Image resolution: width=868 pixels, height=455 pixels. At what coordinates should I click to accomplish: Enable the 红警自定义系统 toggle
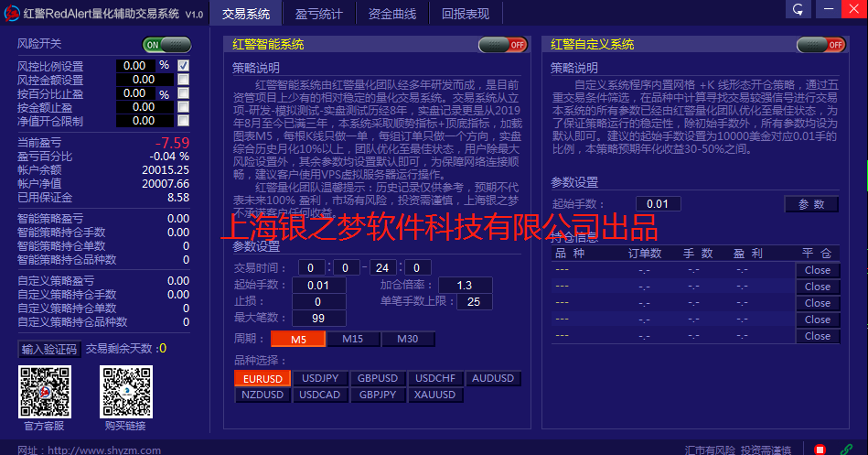(820, 45)
